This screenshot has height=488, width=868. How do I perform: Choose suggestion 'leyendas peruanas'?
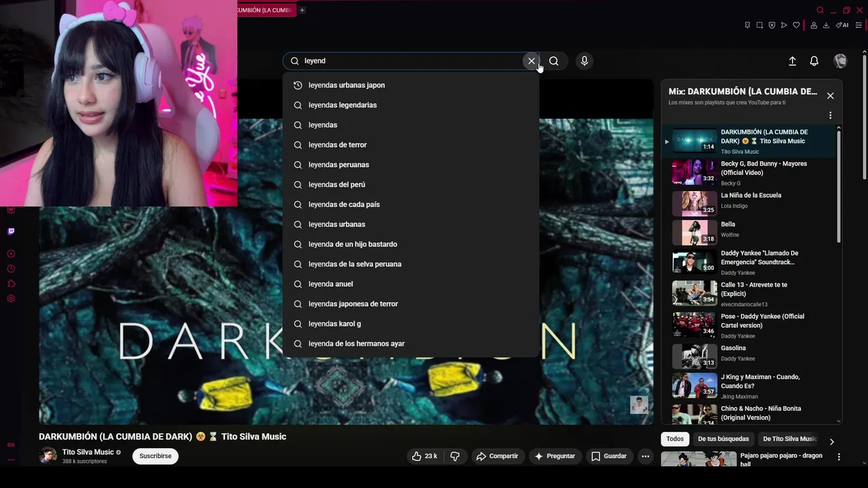(411, 165)
